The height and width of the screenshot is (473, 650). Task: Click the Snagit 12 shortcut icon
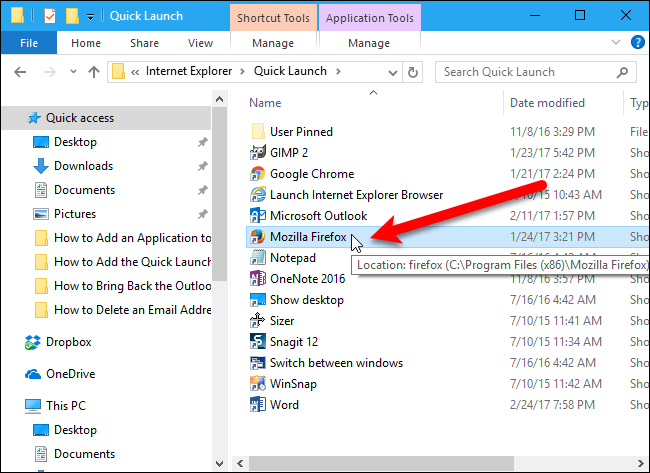point(257,342)
